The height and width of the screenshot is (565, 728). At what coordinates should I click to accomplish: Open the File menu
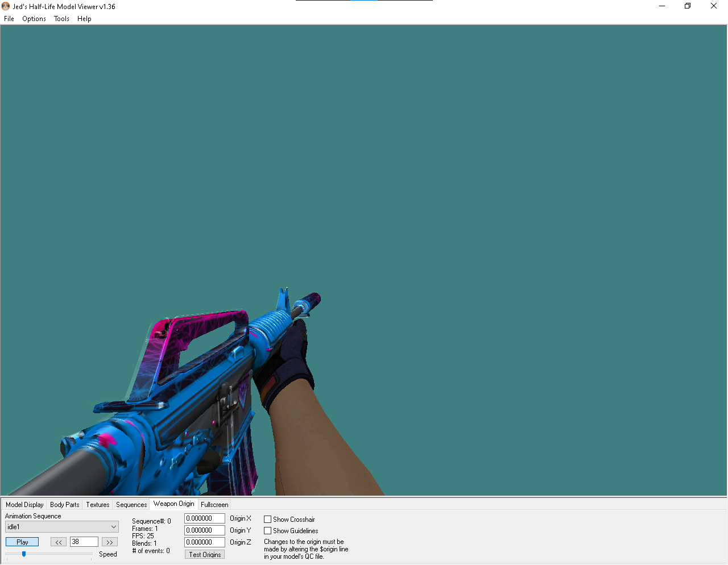pos(9,19)
